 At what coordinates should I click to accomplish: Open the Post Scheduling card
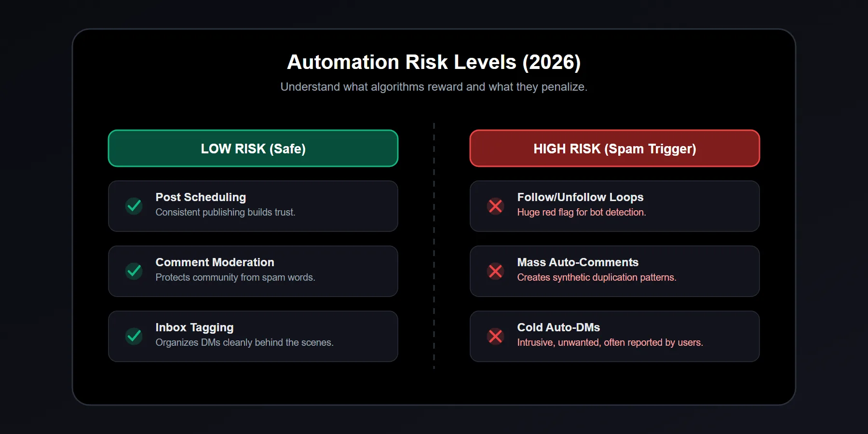(253, 206)
